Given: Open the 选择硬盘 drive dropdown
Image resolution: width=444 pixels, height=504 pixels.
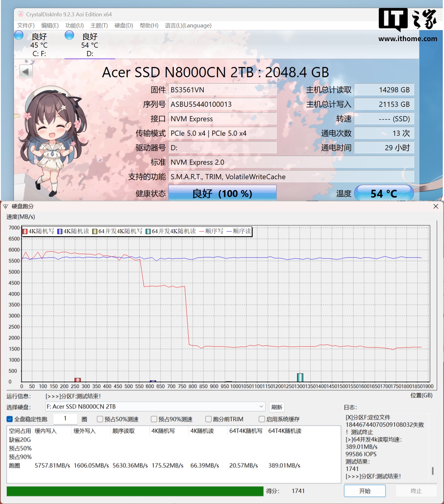Looking at the screenshot, I should coord(261,406).
